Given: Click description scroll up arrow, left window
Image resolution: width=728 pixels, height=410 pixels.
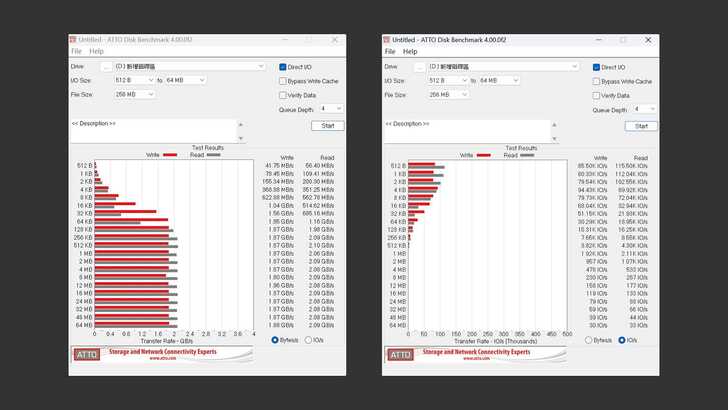Looking at the screenshot, I should [240, 124].
